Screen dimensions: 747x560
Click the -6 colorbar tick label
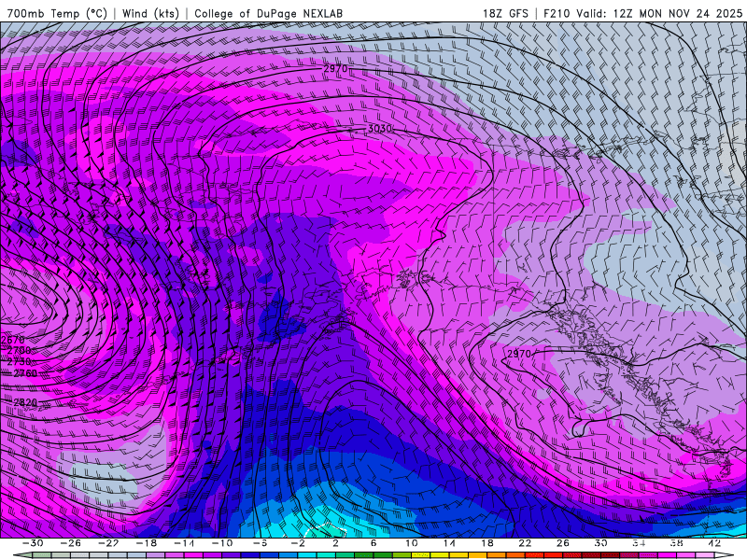pos(260,543)
